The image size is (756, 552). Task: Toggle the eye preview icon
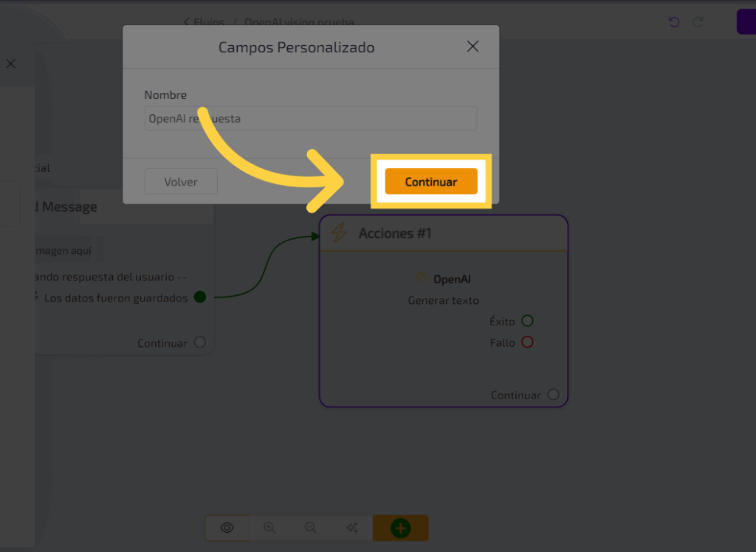point(227,528)
